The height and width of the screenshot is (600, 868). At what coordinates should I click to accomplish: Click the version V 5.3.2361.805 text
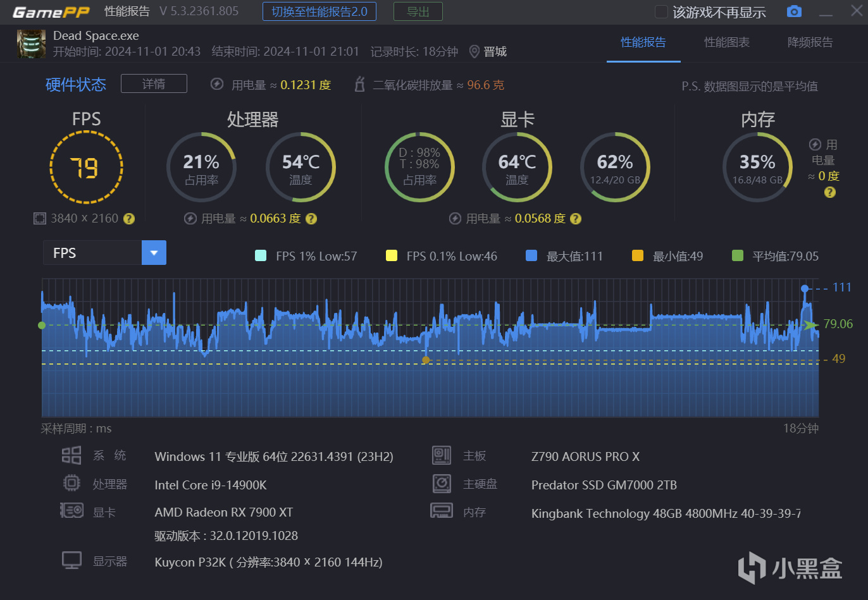click(199, 11)
